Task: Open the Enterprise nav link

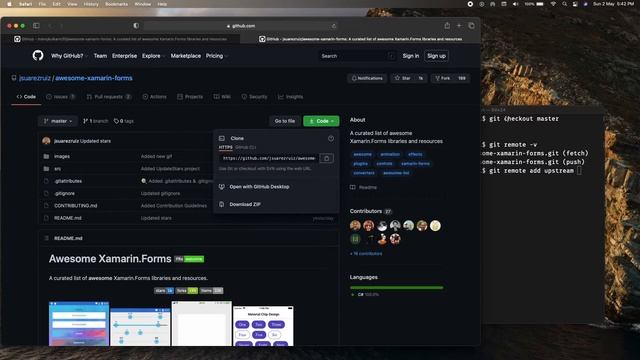Action: 124,56
